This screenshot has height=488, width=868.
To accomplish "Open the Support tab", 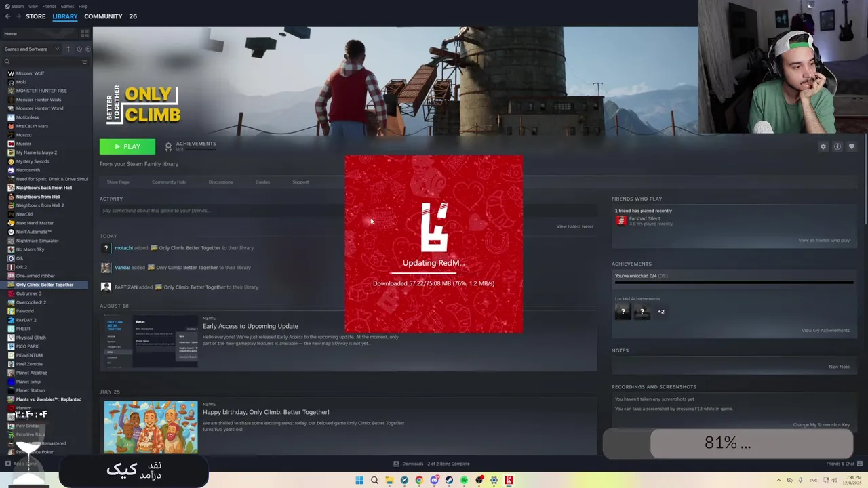I will pos(300,182).
